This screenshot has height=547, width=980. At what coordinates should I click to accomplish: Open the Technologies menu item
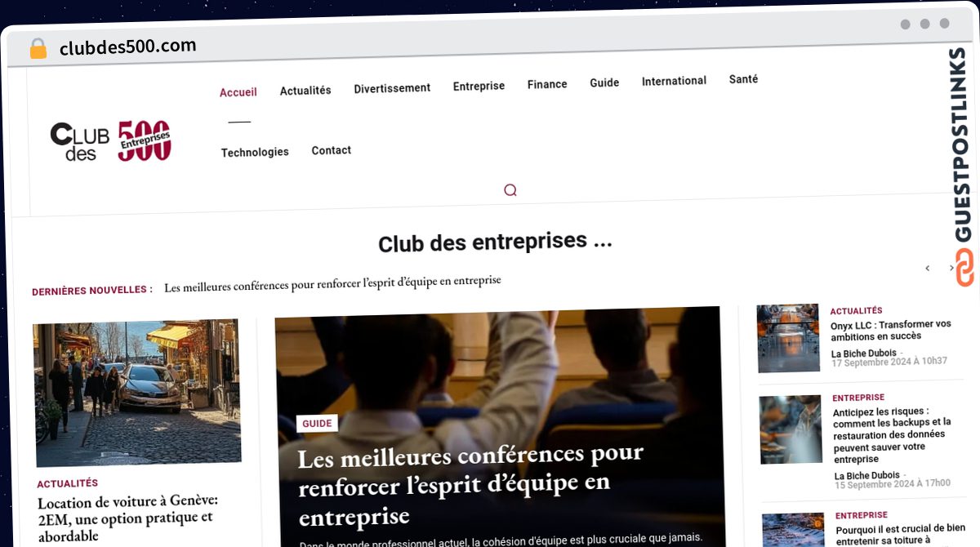click(x=255, y=152)
